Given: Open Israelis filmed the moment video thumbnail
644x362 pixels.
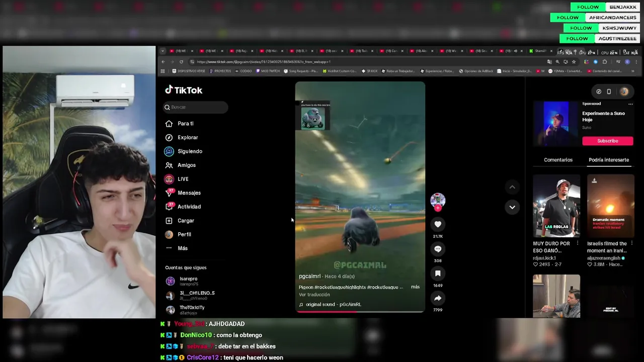Looking at the screenshot, I should pyautogui.click(x=611, y=206).
